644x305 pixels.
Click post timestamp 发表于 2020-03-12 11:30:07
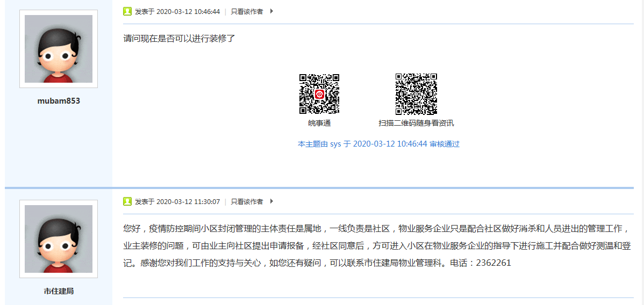click(177, 201)
